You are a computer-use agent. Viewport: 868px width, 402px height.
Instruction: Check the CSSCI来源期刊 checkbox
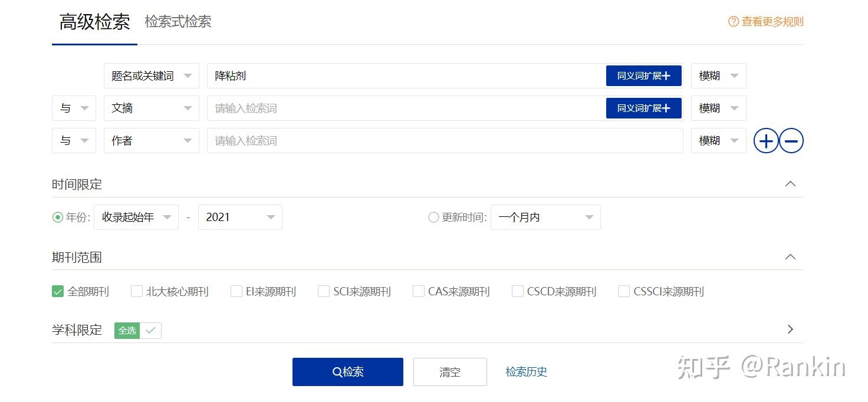pos(624,291)
